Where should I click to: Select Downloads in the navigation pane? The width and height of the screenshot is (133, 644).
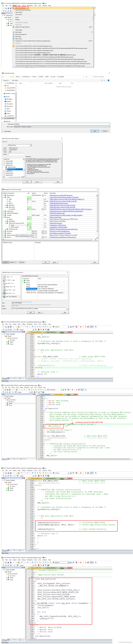pyautogui.click(x=9, y=106)
